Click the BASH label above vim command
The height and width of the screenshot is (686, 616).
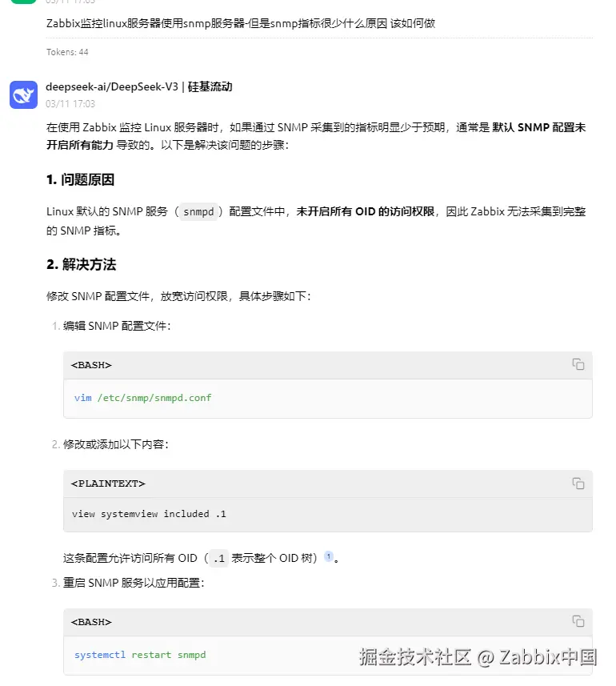click(91, 365)
